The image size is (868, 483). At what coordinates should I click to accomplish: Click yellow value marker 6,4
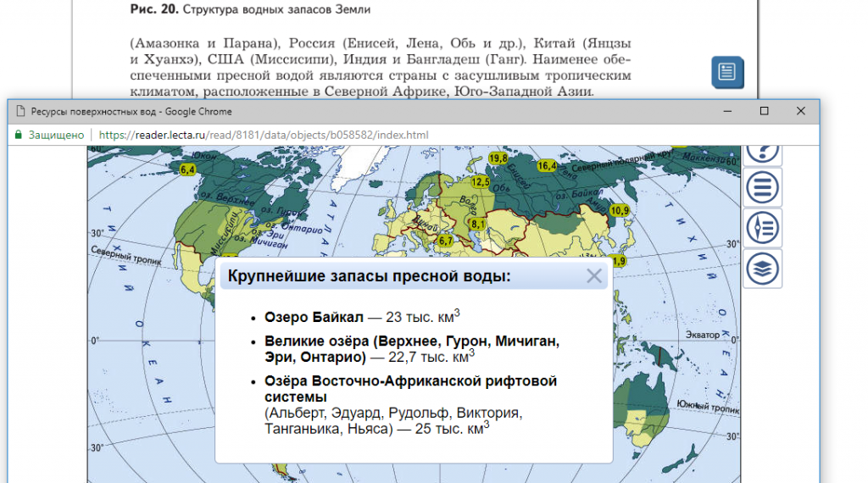187,169
